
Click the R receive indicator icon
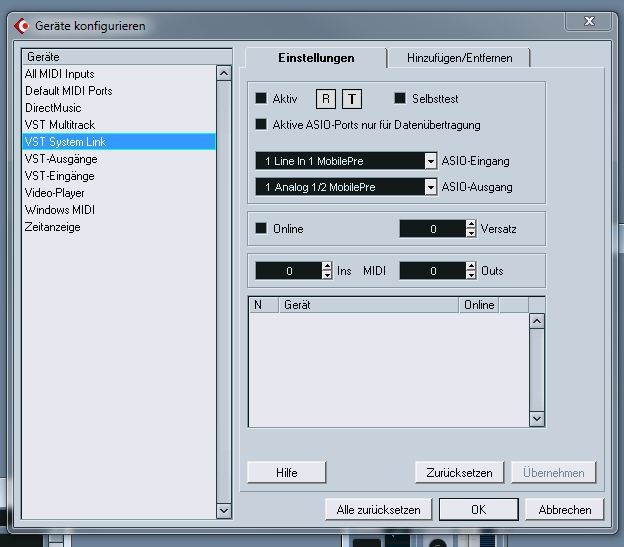click(x=326, y=99)
